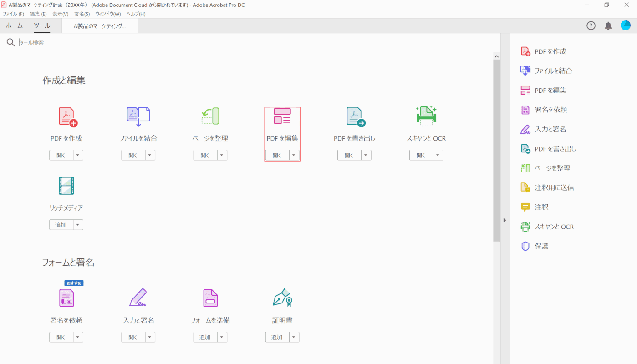Open the ファイル(F) menu
Image resolution: width=637 pixels, height=364 pixels.
click(x=13, y=14)
